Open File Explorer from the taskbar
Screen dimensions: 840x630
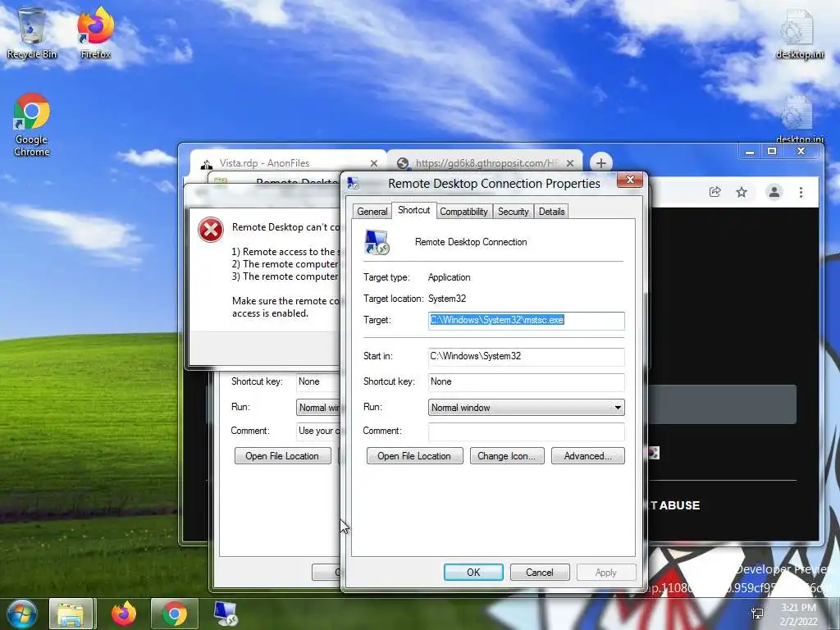tap(72, 614)
